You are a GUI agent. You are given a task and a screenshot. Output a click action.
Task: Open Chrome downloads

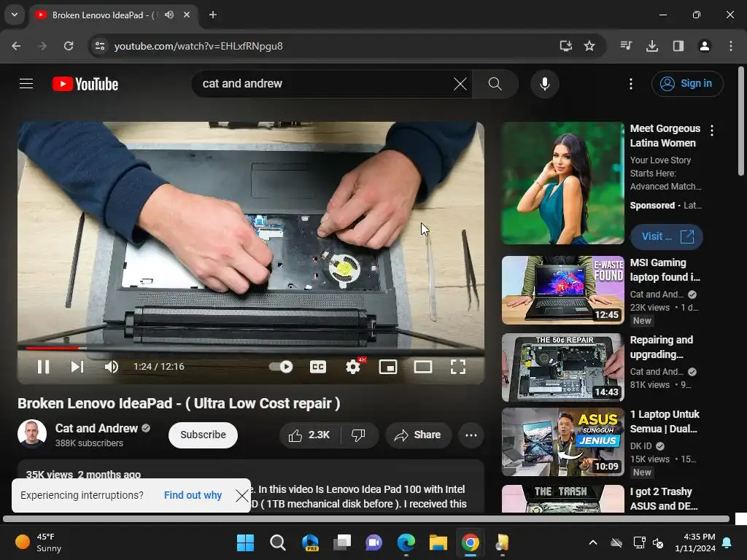coord(652,46)
